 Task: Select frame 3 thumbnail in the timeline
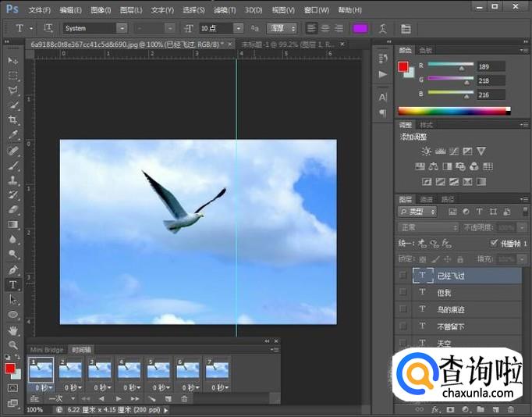[x=99, y=369]
